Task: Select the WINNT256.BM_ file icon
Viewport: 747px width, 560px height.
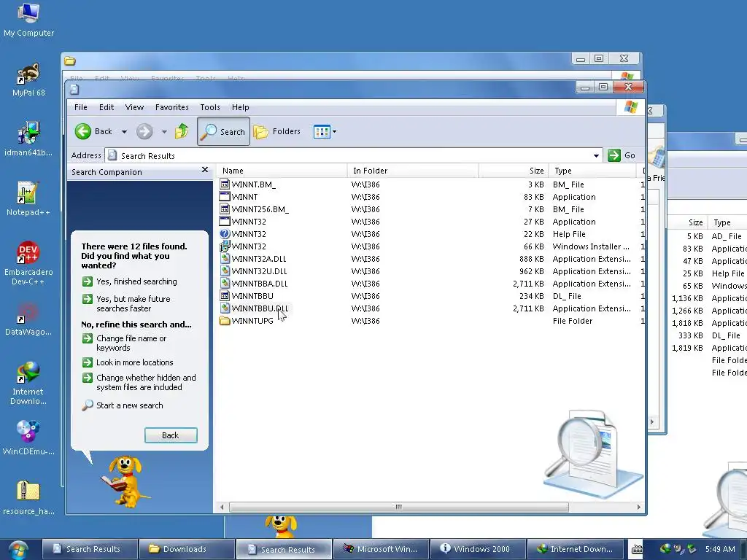Action: 225,209
